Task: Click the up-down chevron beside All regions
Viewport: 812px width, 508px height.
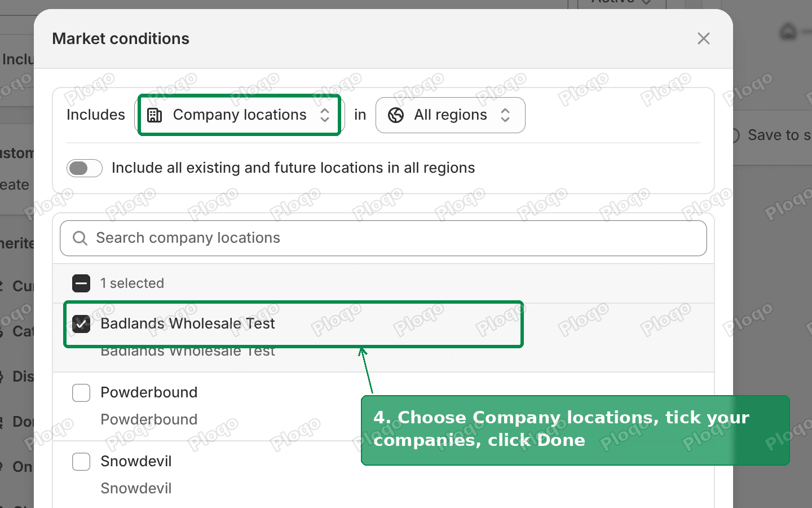Action: coord(505,115)
